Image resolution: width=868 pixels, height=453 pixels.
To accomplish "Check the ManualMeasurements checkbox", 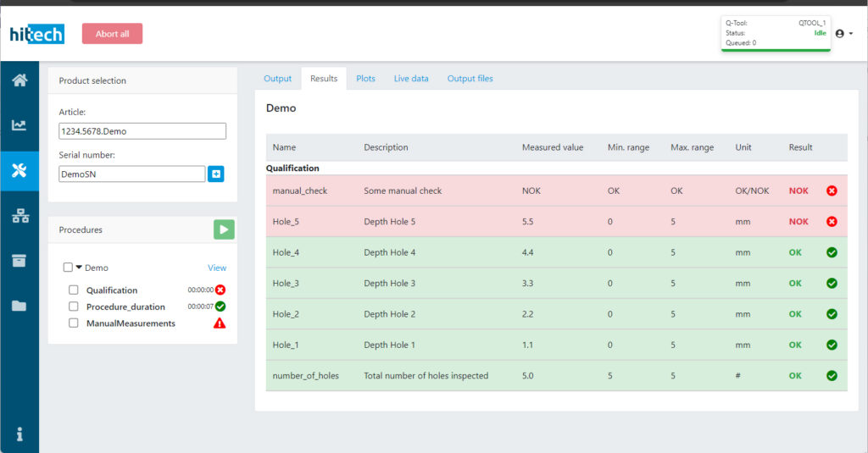I will click(74, 323).
